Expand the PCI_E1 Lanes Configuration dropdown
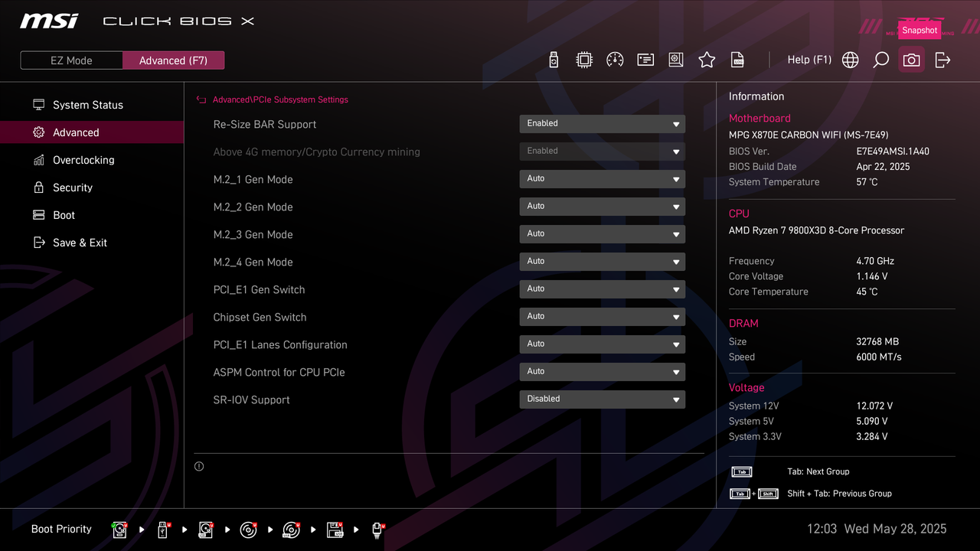 (602, 344)
